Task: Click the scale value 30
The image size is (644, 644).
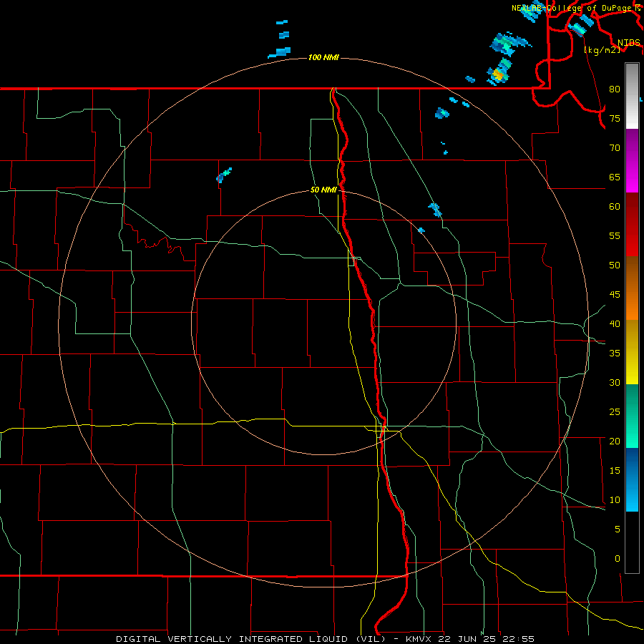Action: point(615,382)
